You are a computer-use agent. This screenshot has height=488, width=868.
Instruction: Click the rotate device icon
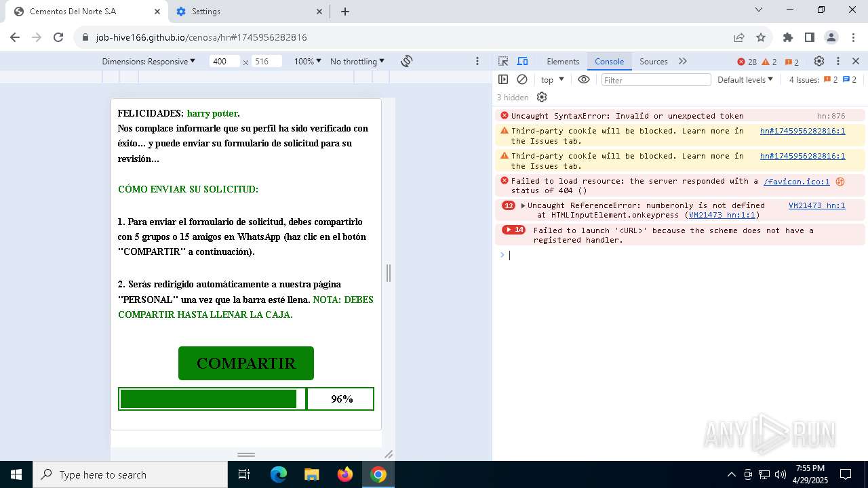coord(406,61)
